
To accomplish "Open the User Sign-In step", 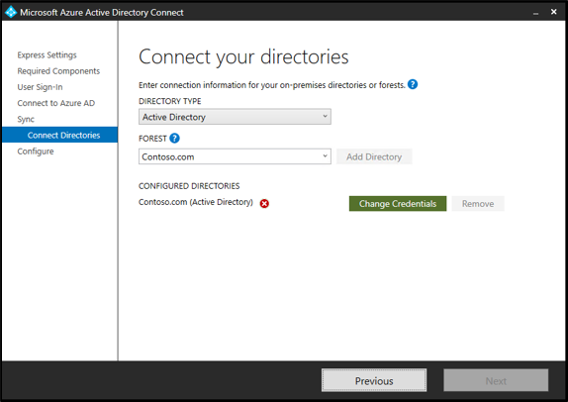I will point(40,87).
